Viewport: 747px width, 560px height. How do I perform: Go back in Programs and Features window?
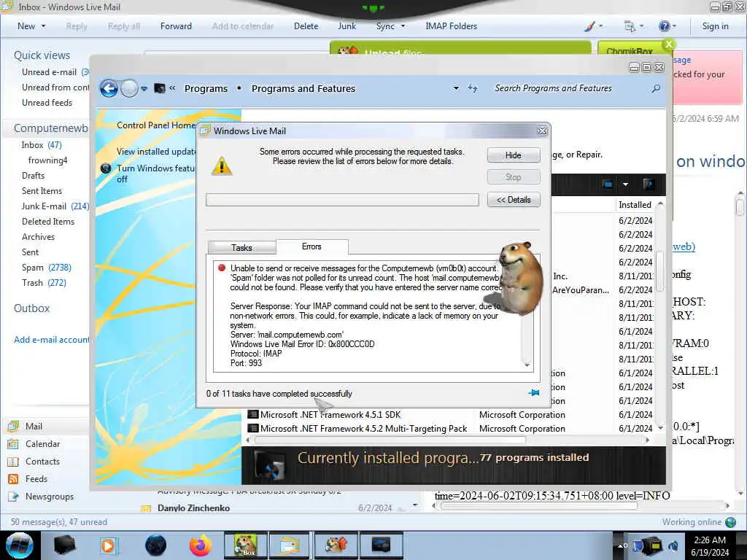(x=109, y=88)
